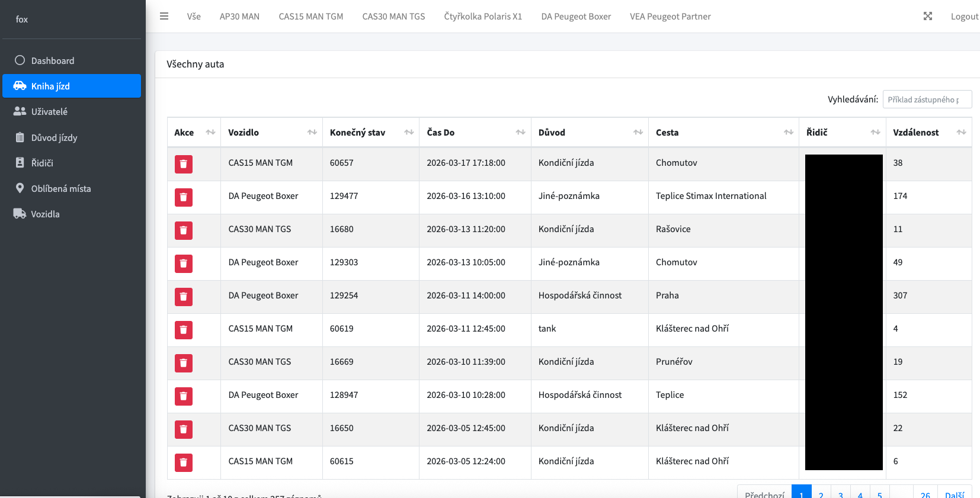Image resolution: width=980 pixels, height=498 pixels.
Task: Delete the Rašovice trip entry
Action: pos(184,230)
